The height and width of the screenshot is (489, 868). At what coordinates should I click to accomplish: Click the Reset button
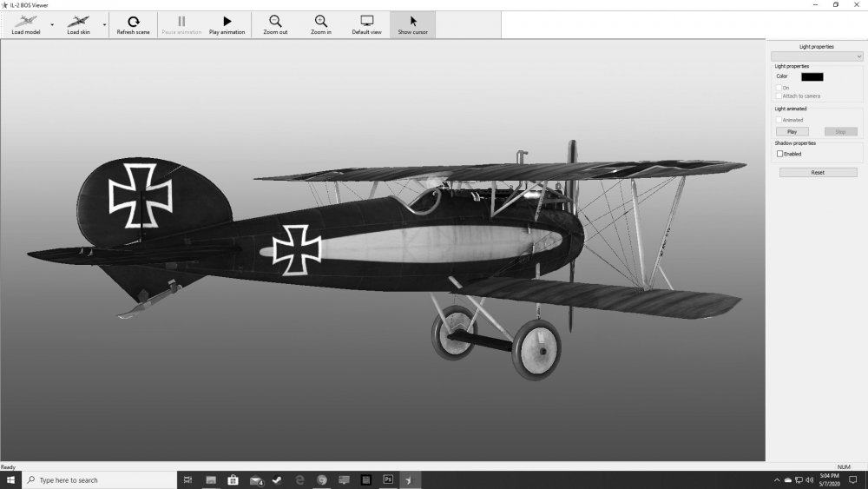point(817,172)
